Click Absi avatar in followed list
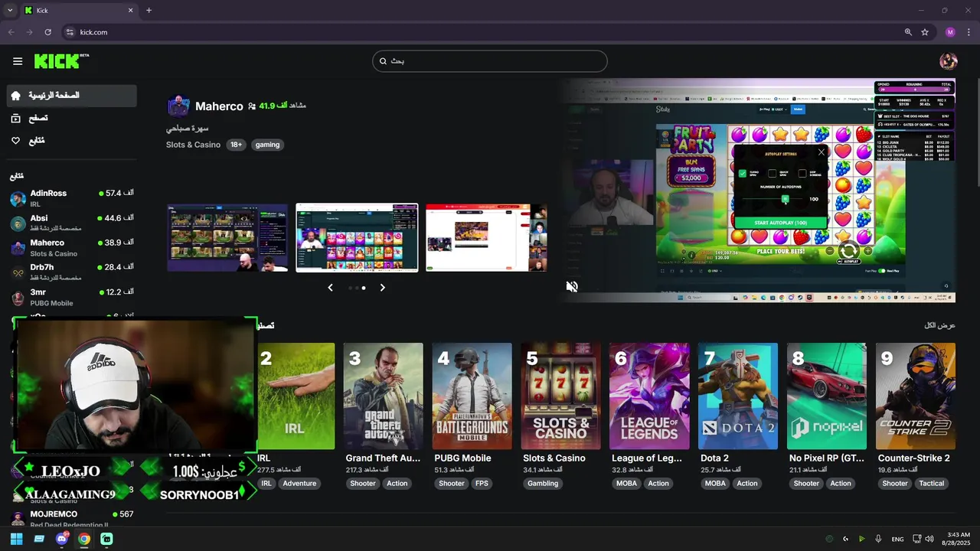This screenshot has width=980, height=551. click(18, 223)
